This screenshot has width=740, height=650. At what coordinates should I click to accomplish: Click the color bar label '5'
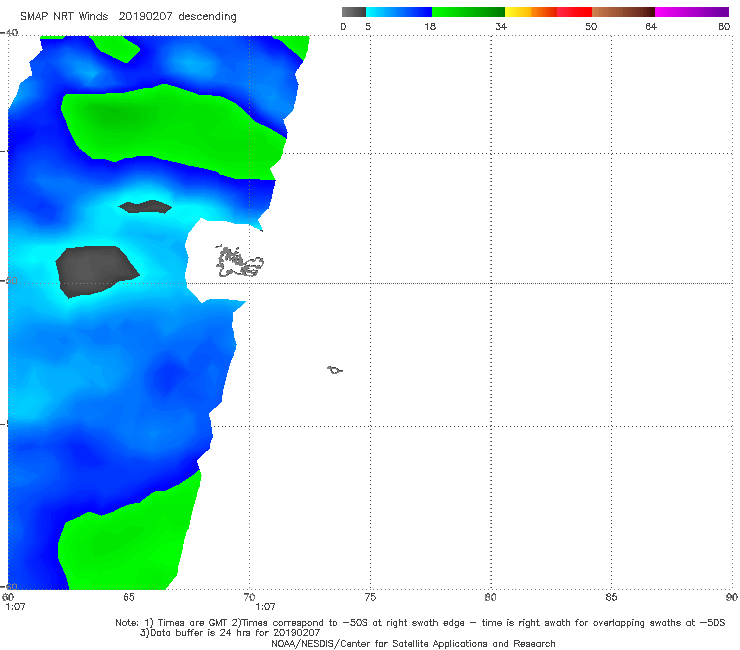pyautogui.click(x=368, y=27)
